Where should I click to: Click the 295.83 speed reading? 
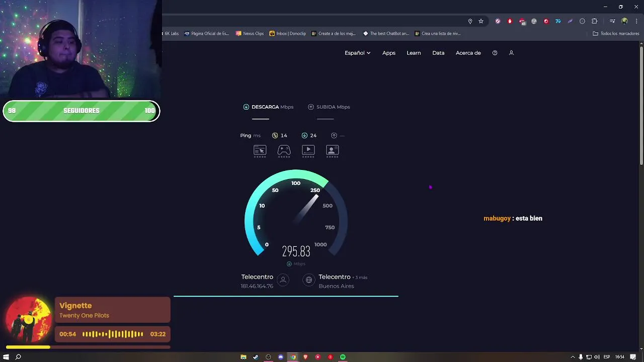296,251
